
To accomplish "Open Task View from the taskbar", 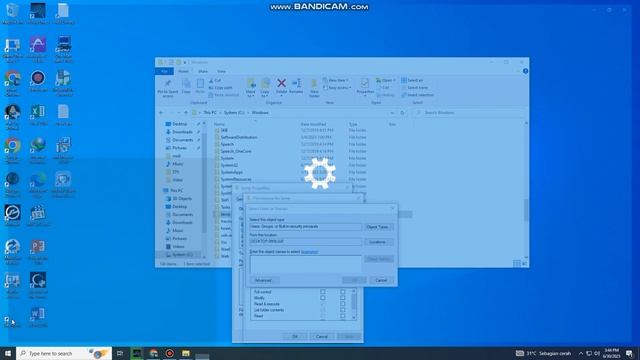I will (120, 353).
